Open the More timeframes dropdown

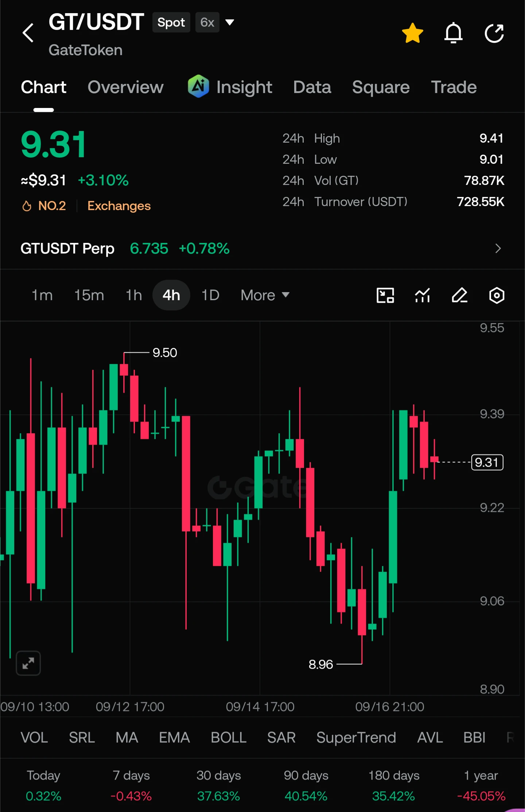(265, 295)
